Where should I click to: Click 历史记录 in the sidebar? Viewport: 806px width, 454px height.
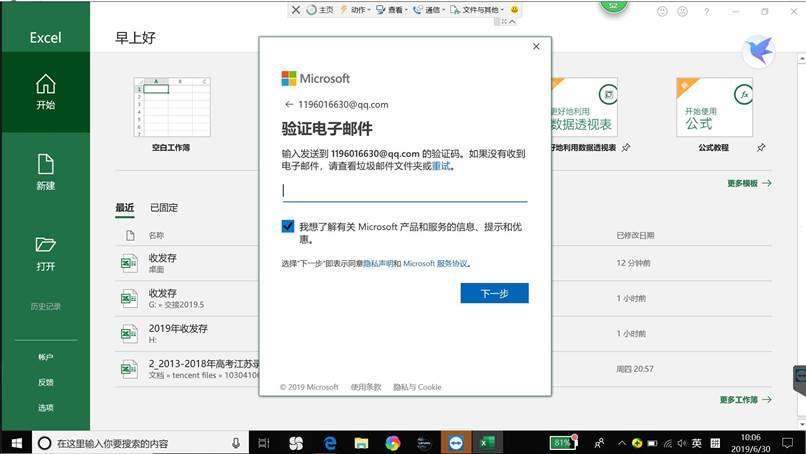(45, 306)
